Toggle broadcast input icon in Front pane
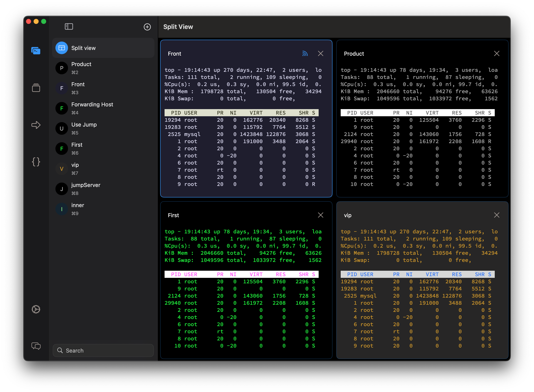 (305, 54)
